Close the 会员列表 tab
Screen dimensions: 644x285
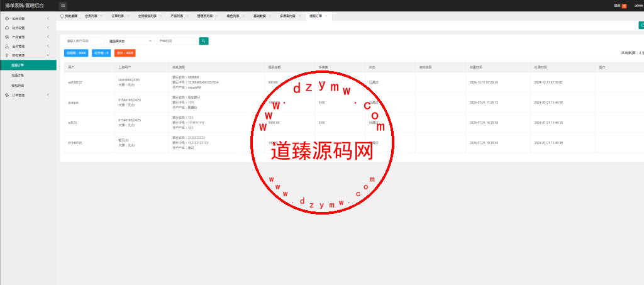(101, 16)
